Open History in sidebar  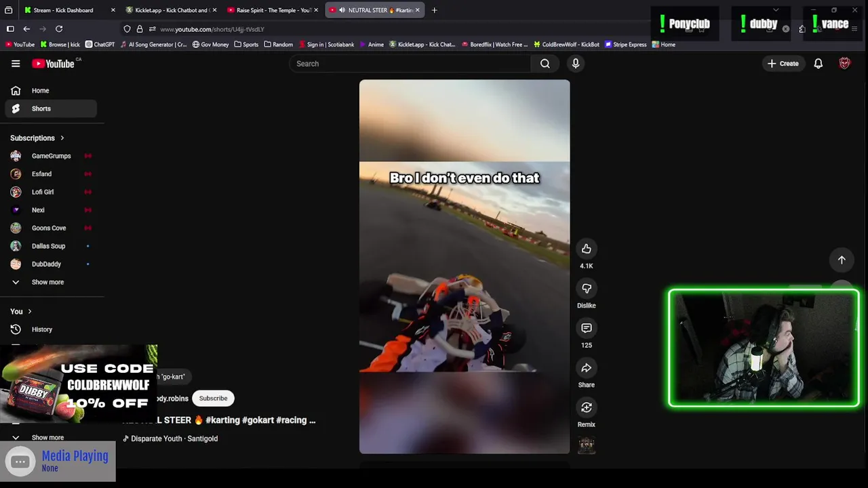pos(51,329)
